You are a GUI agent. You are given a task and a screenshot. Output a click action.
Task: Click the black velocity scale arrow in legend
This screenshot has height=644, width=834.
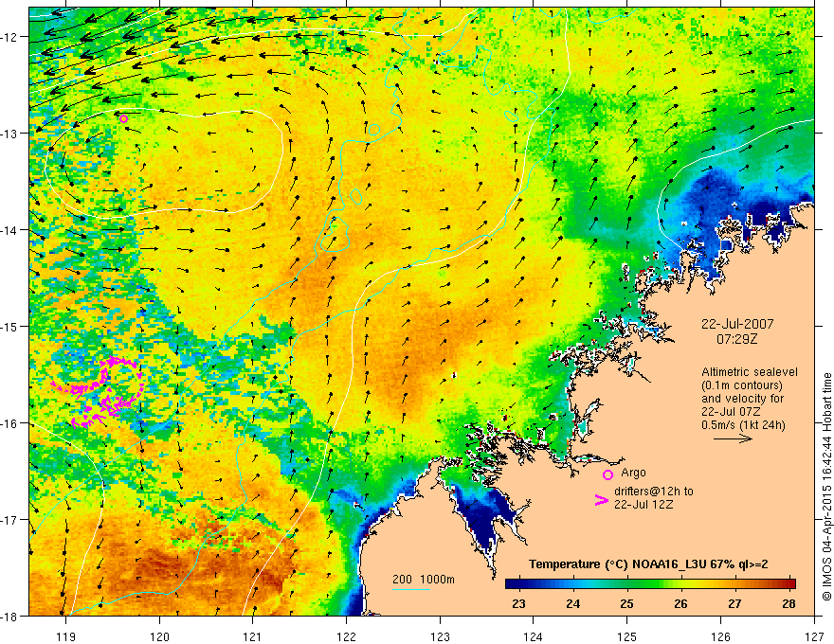pyautogui.click(x=733, y=438)
